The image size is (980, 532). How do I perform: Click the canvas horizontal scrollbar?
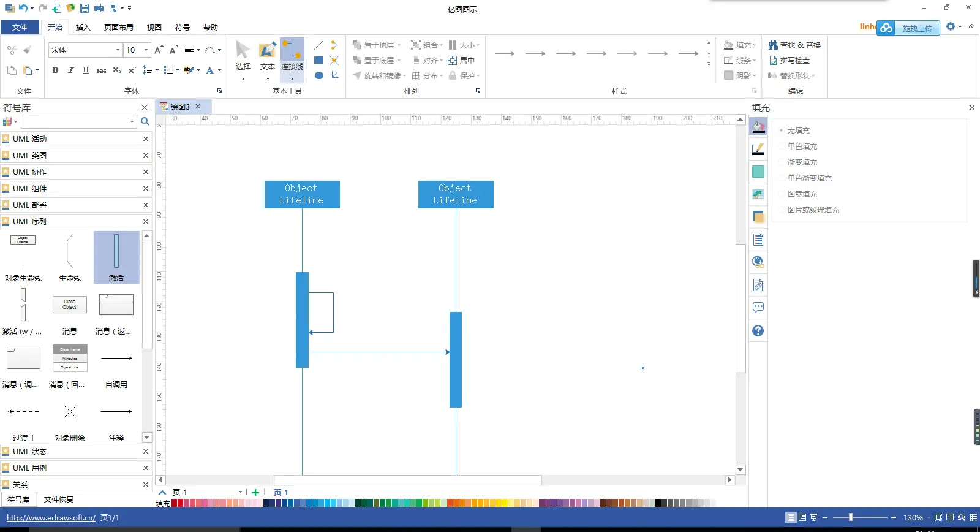[x=407, y=480]
